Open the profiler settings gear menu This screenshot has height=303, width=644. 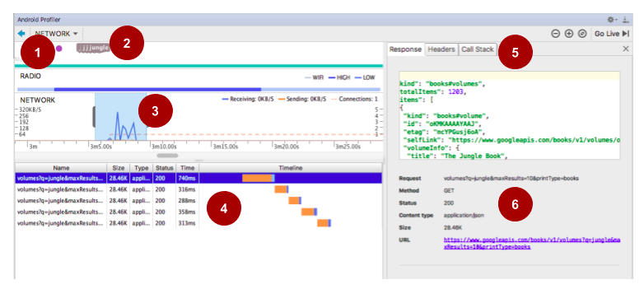[612, 19]
